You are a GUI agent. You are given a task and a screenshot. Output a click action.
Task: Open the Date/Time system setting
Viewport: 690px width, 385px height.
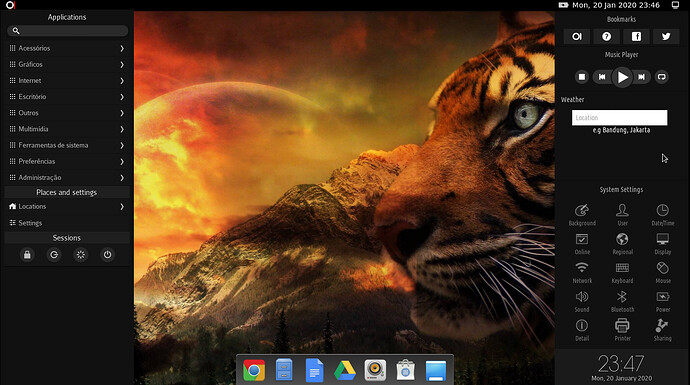(x=663, y=215)
